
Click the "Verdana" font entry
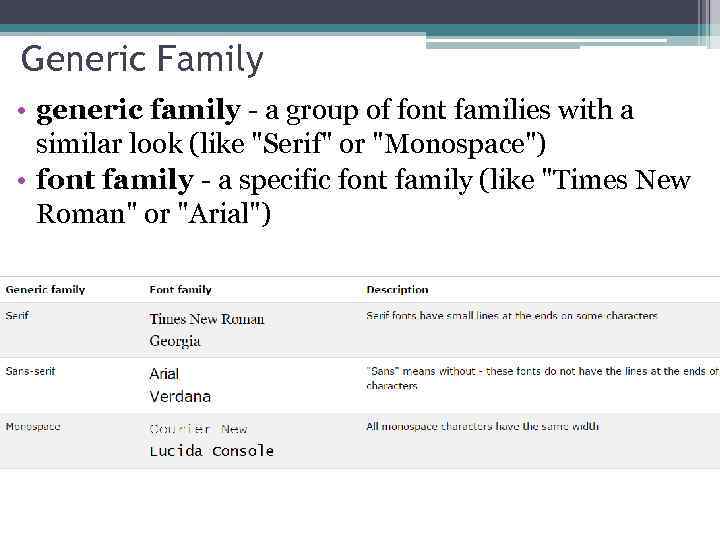pyautogui.click(x=180, y=396)
